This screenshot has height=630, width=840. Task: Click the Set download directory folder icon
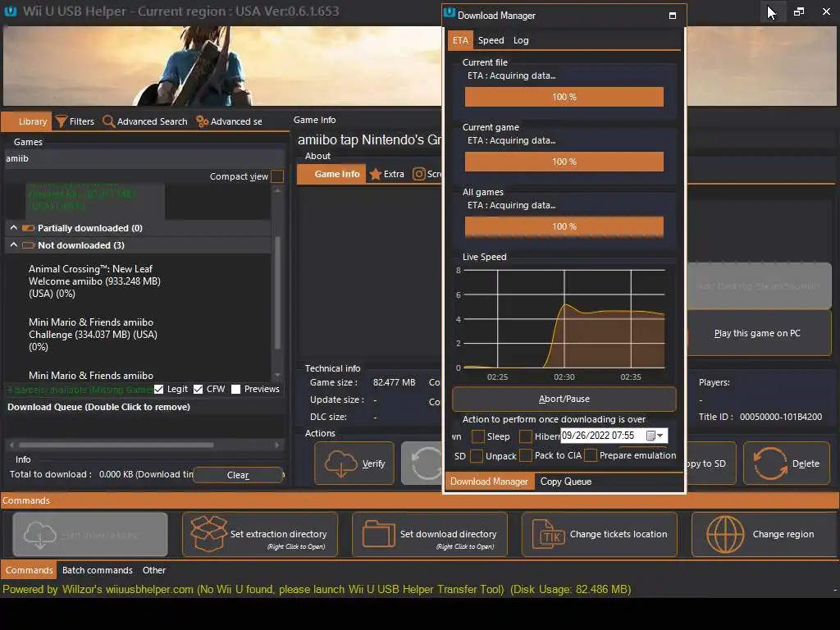pos(379,534)
